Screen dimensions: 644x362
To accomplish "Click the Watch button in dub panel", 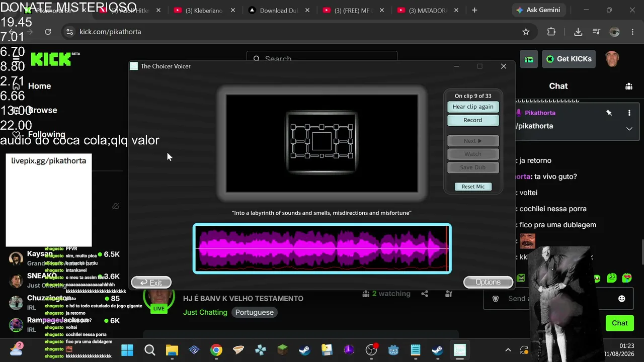I will click(473, 154).
